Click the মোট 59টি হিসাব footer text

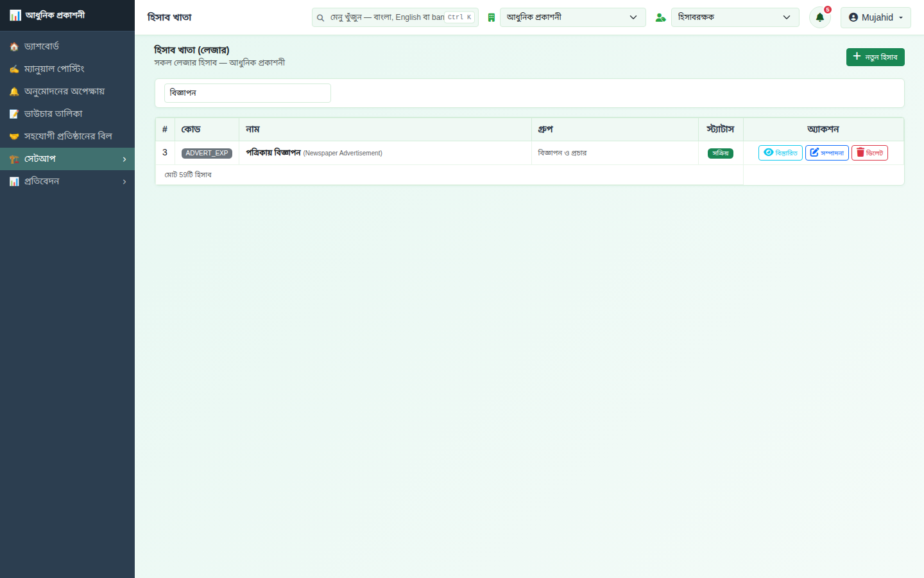pos(188,175)
